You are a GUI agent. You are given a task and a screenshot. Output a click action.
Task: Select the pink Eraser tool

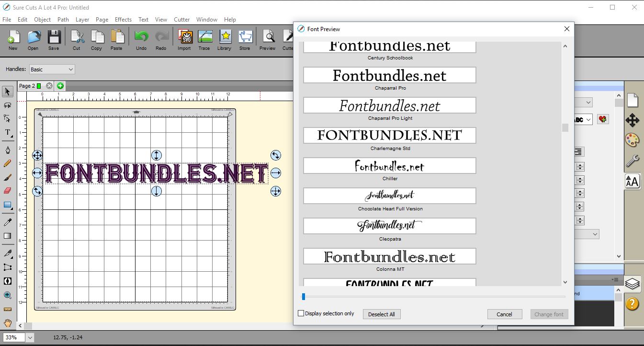[8, 191]
